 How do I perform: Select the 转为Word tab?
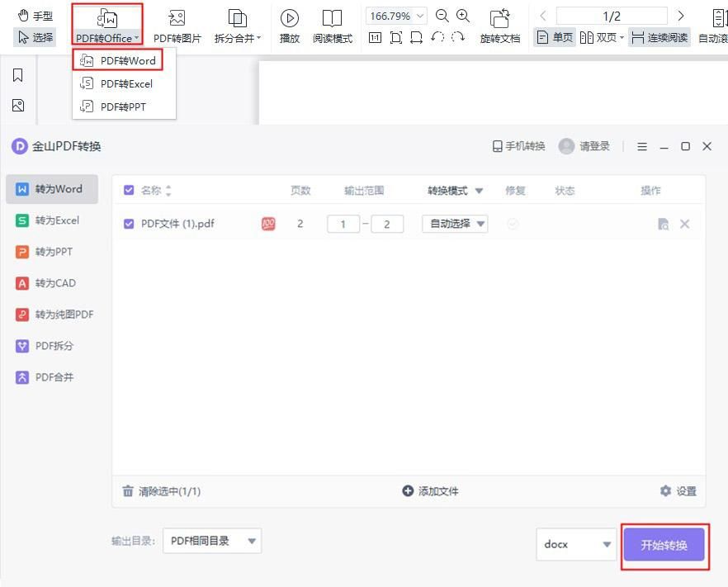[52, 189]
